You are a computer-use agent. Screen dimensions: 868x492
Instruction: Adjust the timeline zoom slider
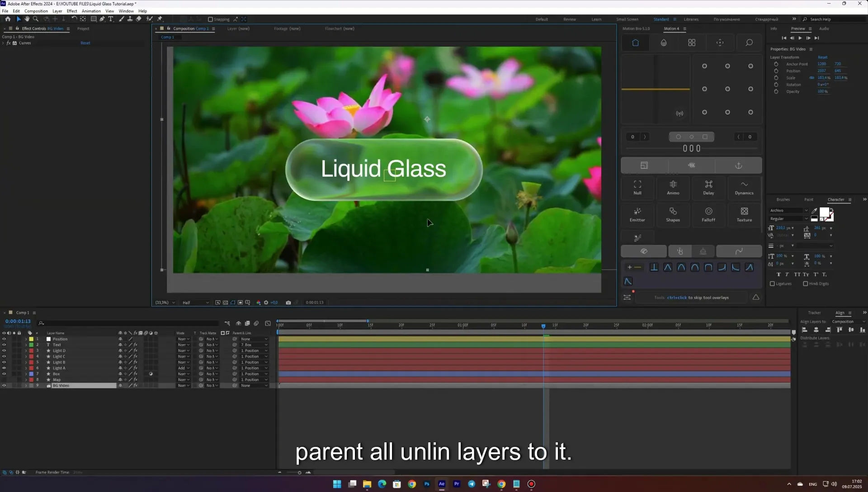(299, 473)
